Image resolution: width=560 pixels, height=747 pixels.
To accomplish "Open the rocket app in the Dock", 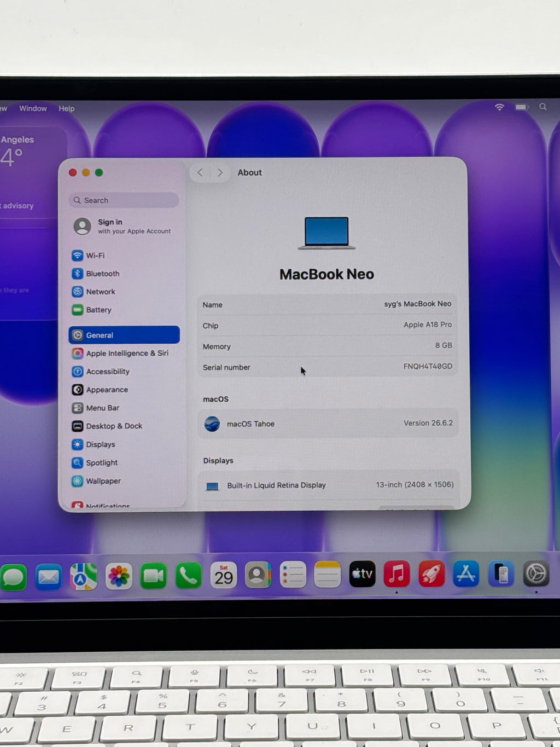I will tap(431, 574).
